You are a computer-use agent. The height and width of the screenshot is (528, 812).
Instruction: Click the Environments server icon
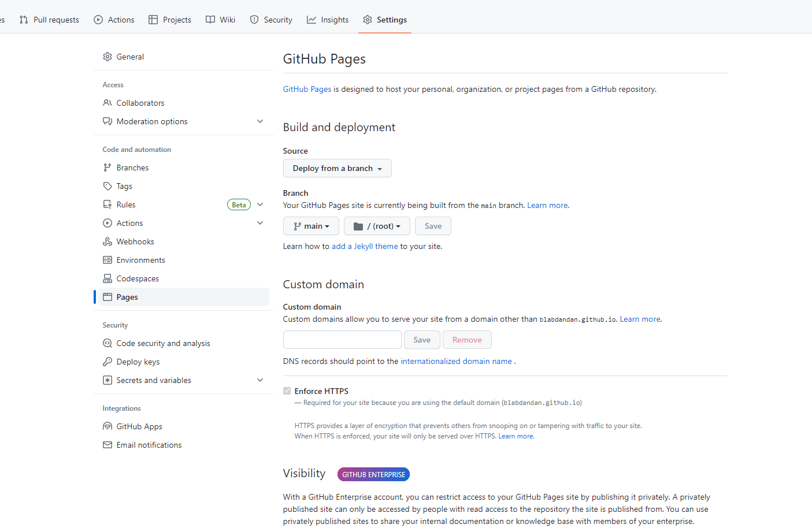tap(107, 260)
